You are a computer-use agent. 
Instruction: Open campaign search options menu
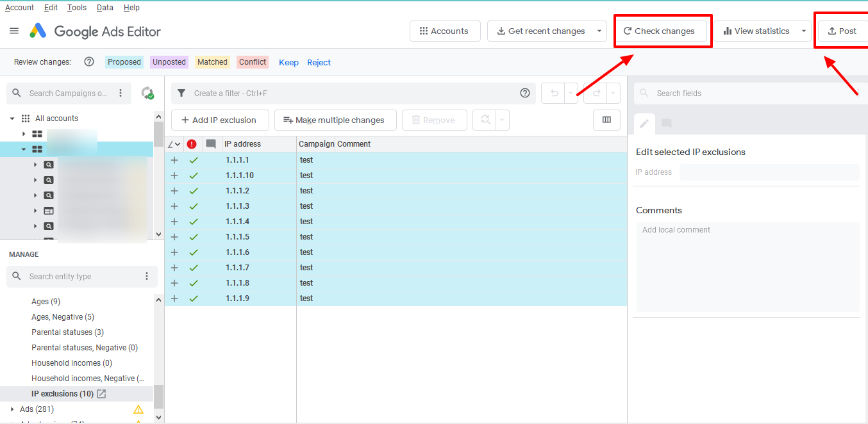[x=121, y=94]
